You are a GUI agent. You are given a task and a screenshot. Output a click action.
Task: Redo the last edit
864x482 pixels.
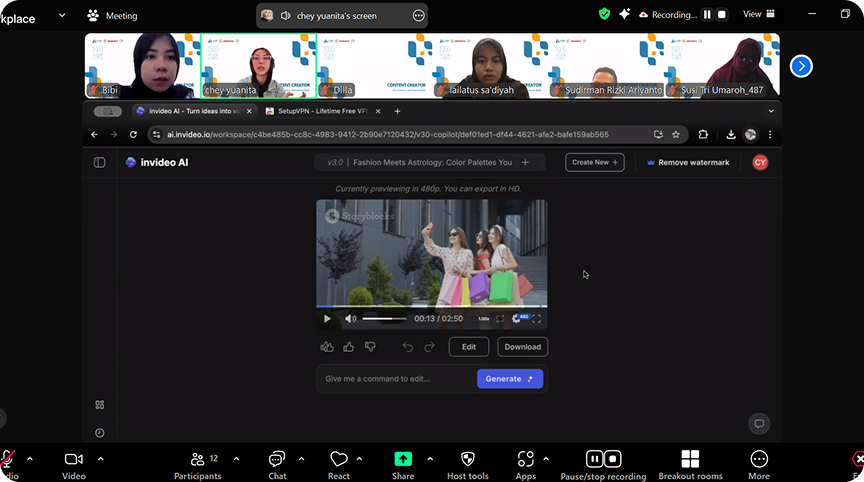coord(429,346)
